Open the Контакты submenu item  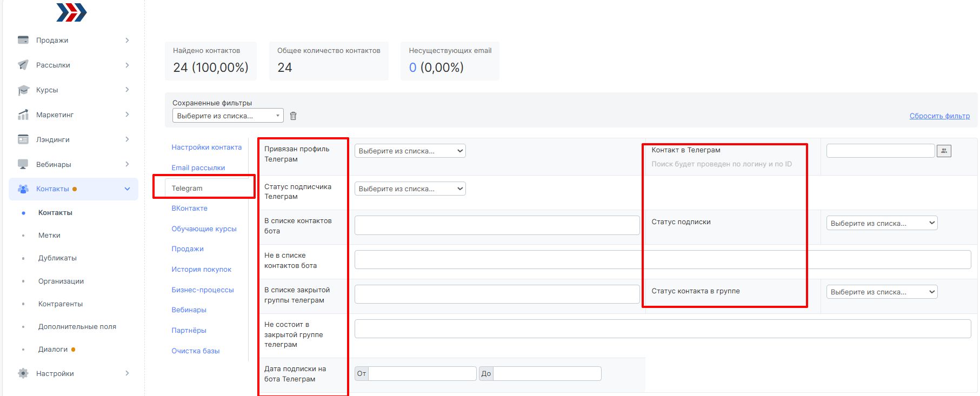55,212
